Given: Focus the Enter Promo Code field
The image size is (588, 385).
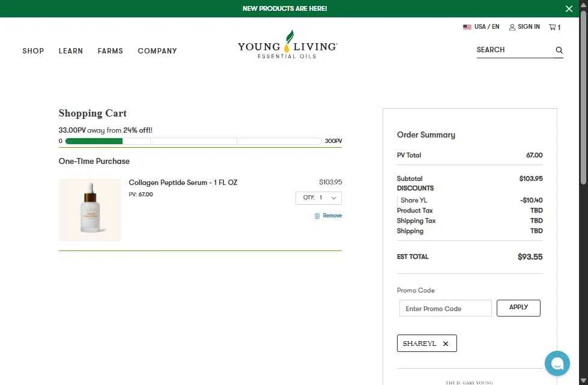Looking at the screenshot, I should point(446,308).
